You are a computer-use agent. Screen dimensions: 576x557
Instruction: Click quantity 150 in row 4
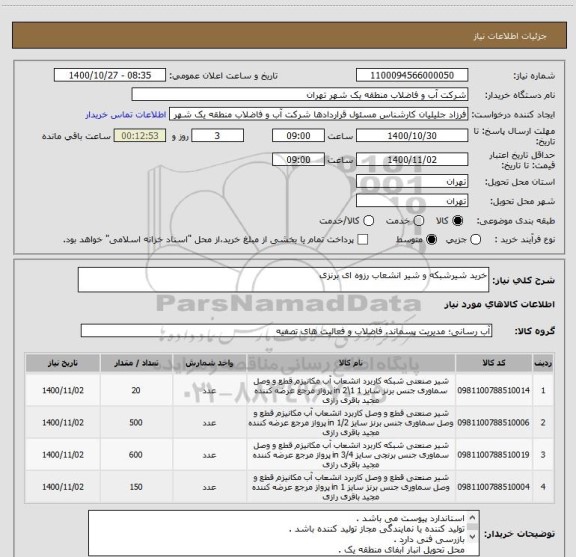136,487
